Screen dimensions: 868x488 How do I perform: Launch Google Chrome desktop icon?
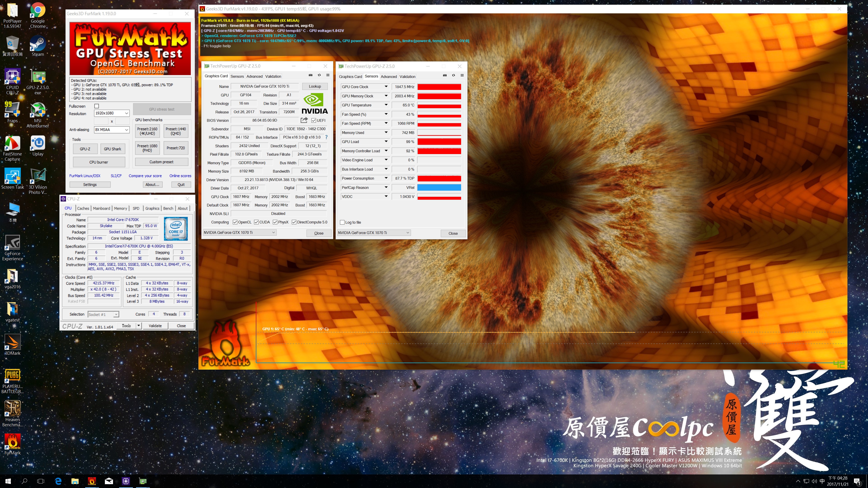click(38, 15)
